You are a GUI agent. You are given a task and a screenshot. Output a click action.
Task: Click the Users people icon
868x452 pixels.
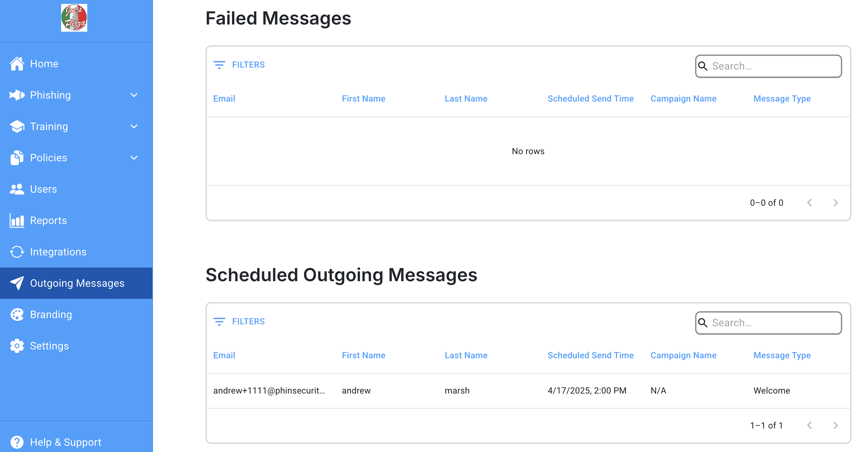pos(17,189)
